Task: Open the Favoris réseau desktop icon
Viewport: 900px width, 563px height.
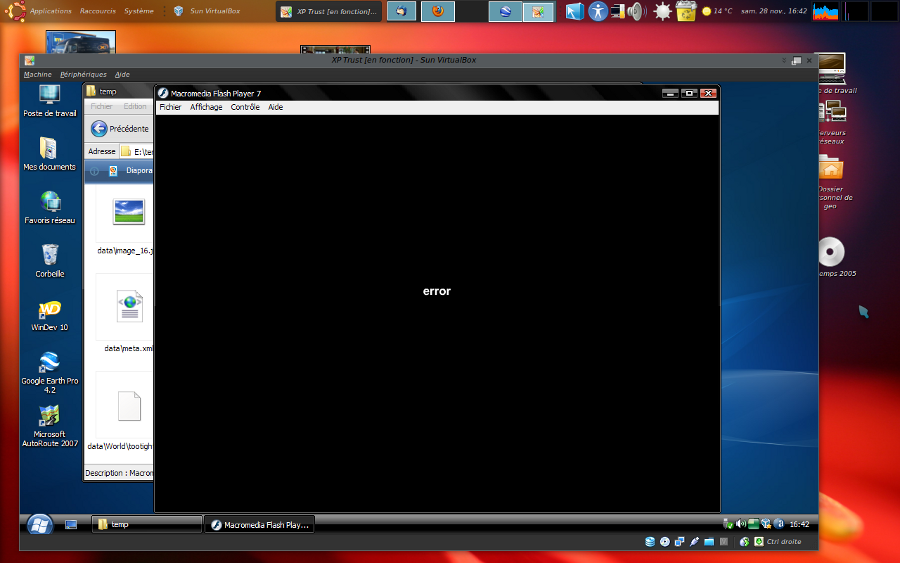Action: tap(49, 202)
